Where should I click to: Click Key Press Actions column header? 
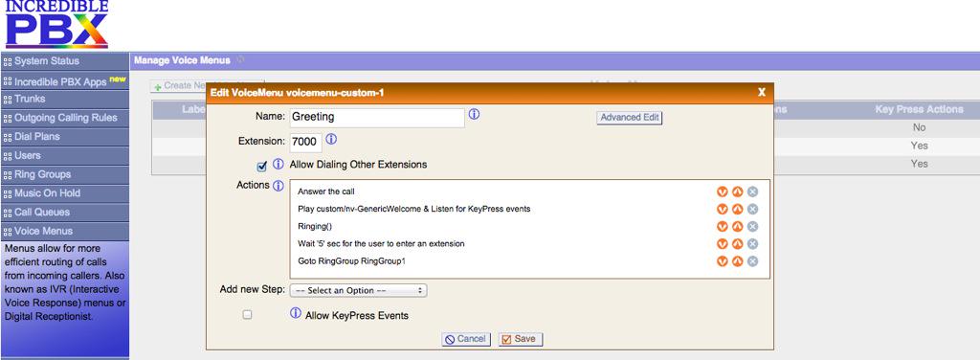pyautogui.click(x=919, y=109)
